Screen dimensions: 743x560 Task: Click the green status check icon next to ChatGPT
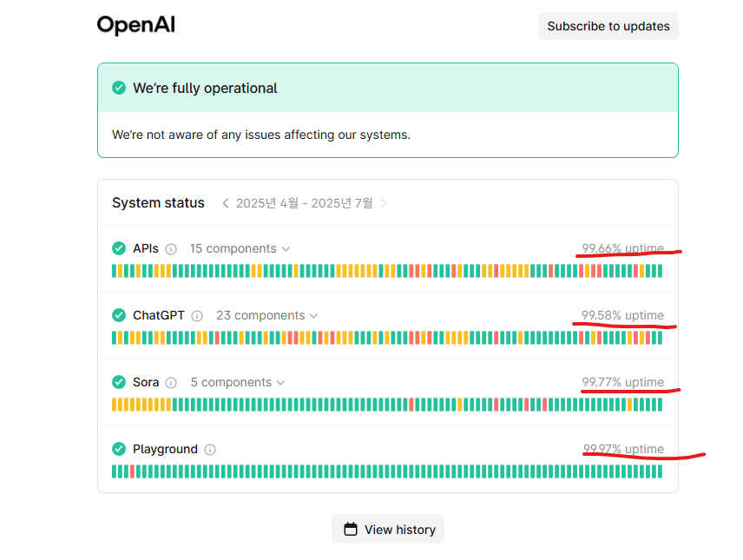(119, 315)
